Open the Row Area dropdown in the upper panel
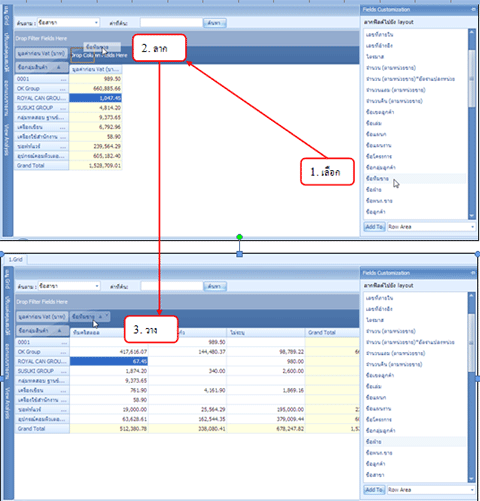This screenshot has height=501, width=480. [x=472, y=227]
